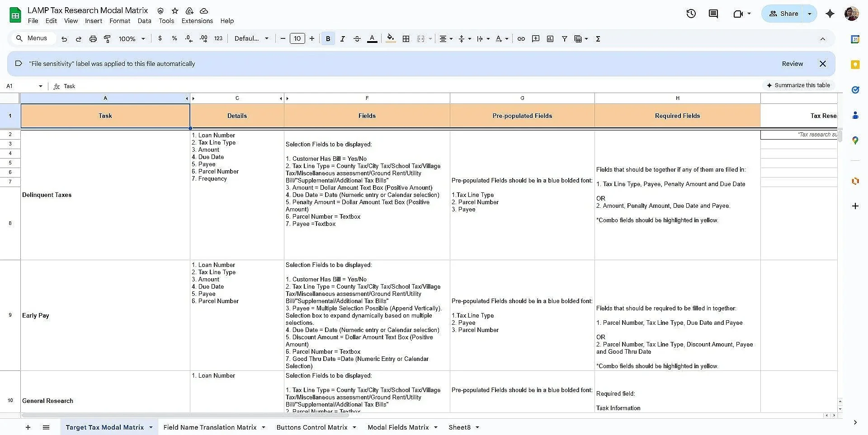Format as percent
Viewport: 868px width, 435px height.
click(175, 38)
